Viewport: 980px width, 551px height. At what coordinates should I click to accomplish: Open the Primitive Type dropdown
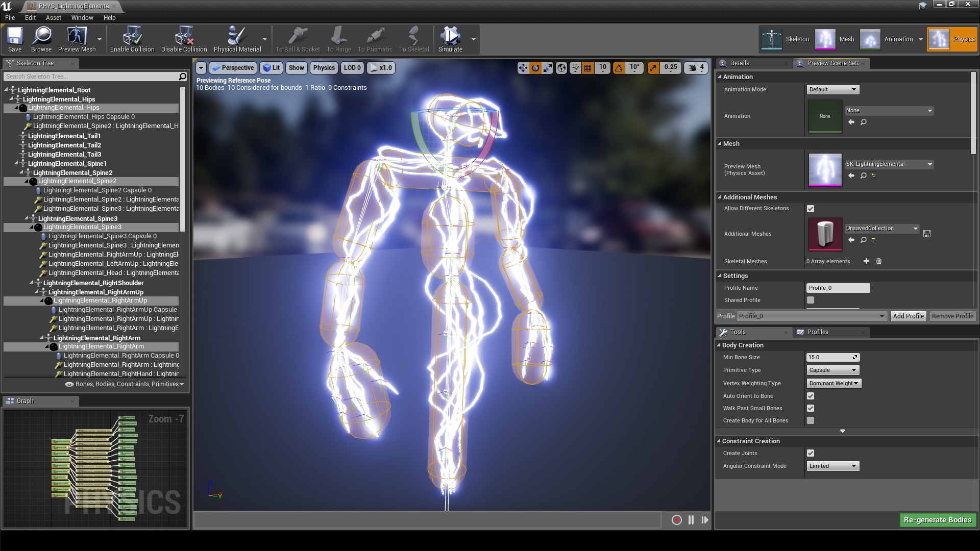(832, 370)
